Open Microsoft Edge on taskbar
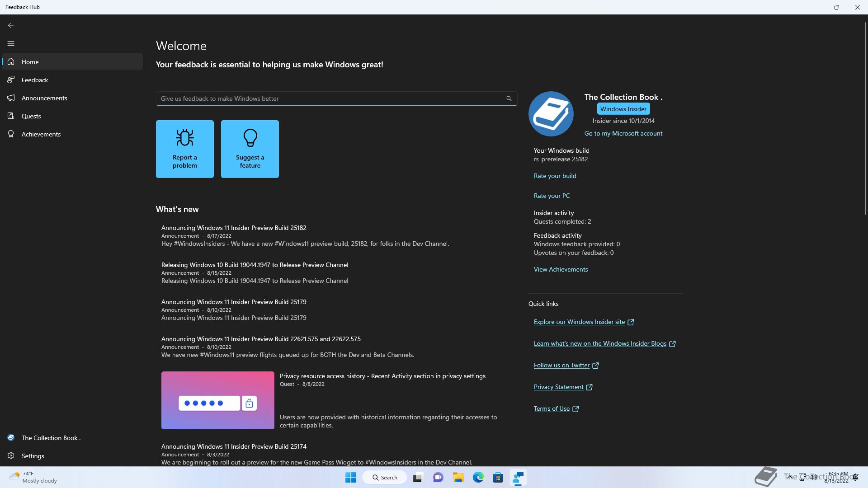868x488 pixels. pos(478,477)
